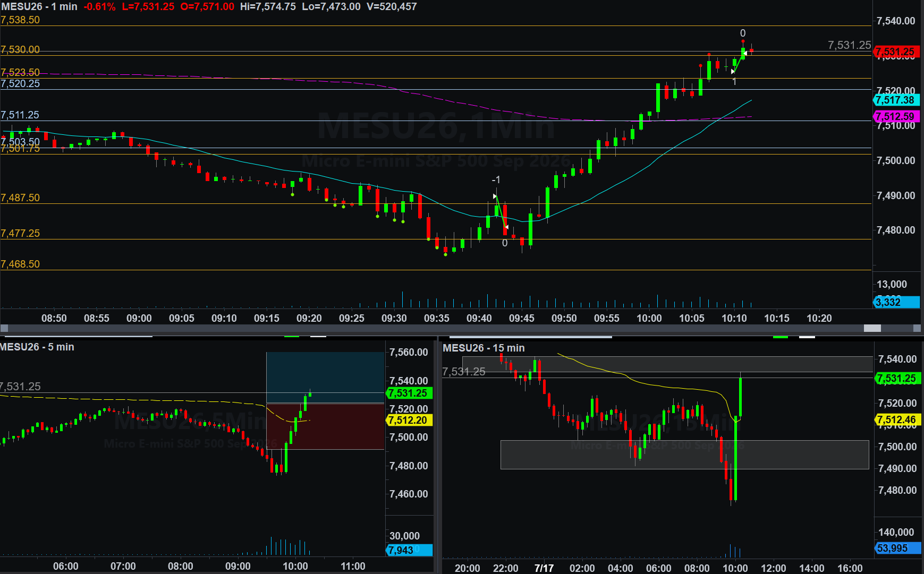Click the cyan '7,517.38' moving average price tag
This screenshot has width=924, height=574.
[896, 100]
